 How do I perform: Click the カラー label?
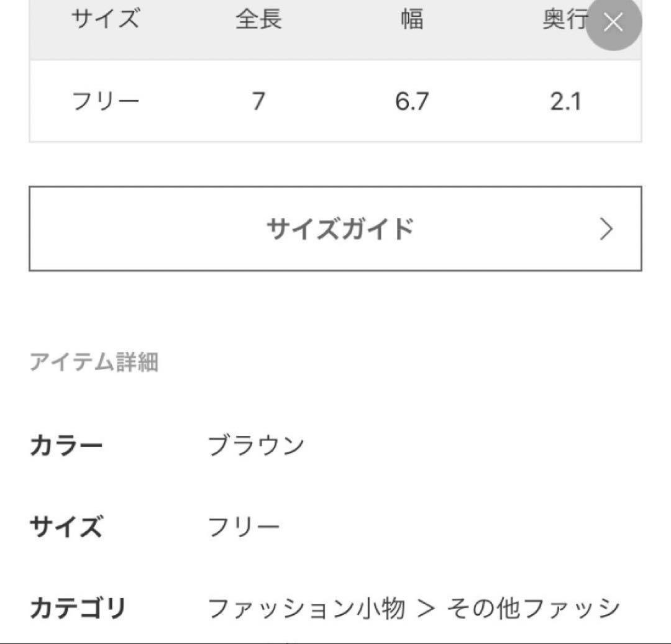pyautogui.click(x=66, y=445)
